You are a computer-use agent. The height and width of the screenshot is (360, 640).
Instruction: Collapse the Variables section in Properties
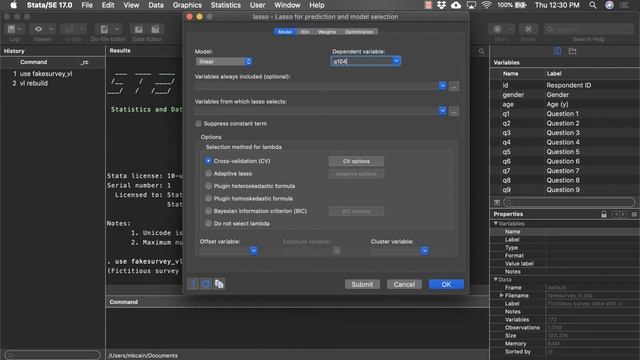496,224
